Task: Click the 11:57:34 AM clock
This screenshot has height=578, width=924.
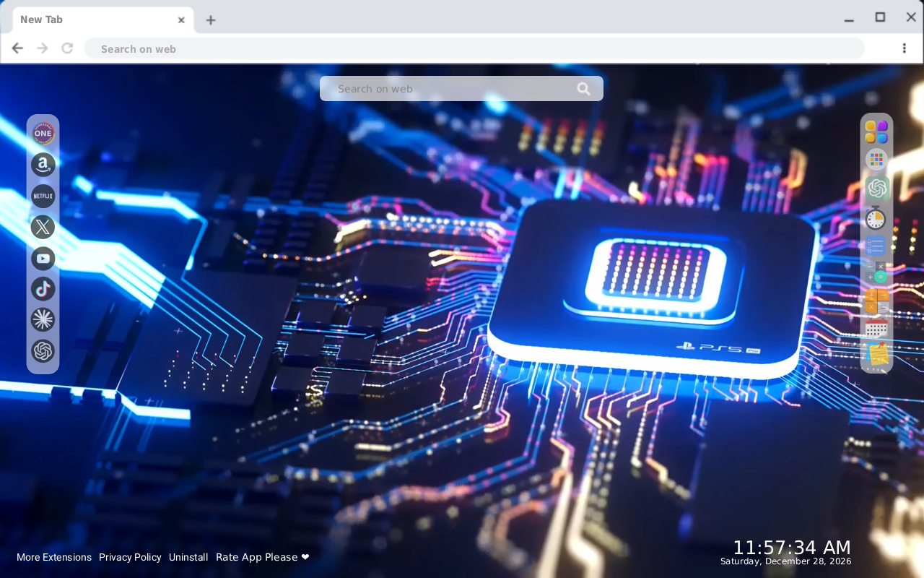Action: [792, 548]
